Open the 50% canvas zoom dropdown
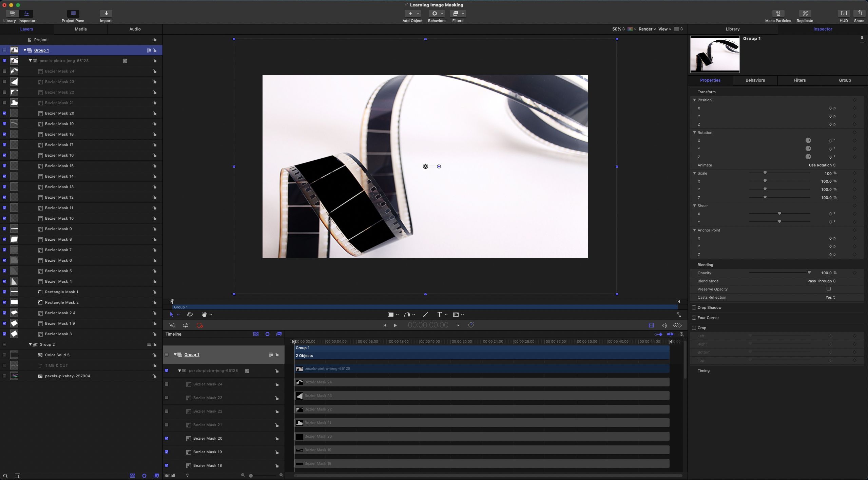 pos(618,29)
